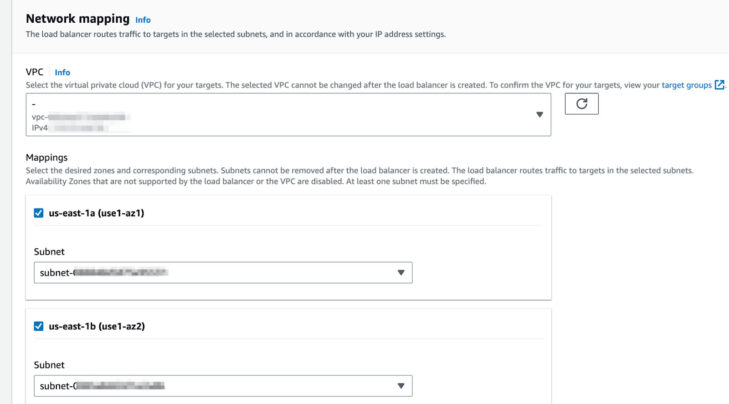The image size is (729, 404).
Task: Click the external link icon beside target groups
Action: (720, 86)
